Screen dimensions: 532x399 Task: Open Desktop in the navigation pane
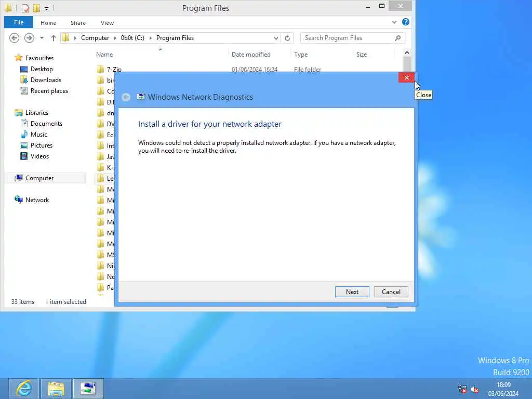coord(42,69)
